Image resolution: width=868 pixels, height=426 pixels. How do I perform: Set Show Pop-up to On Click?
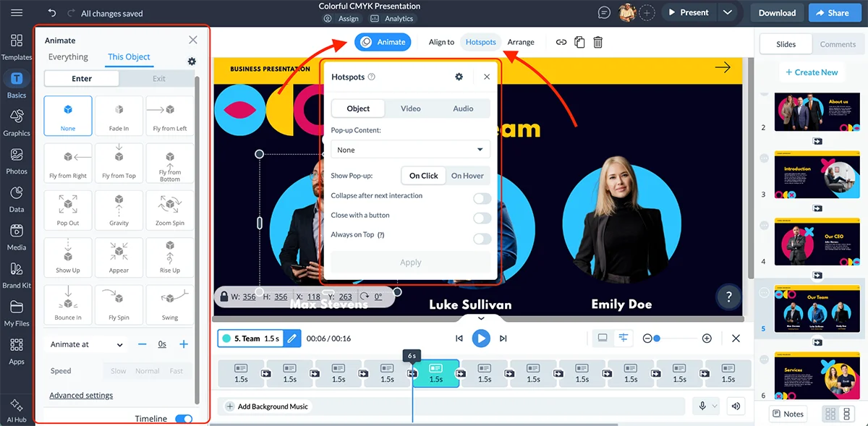424,176
